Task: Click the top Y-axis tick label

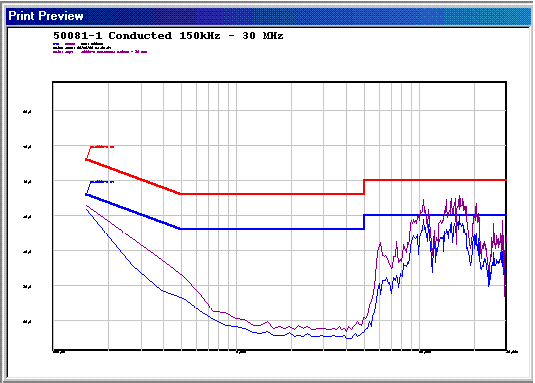Action: [27, 112]
